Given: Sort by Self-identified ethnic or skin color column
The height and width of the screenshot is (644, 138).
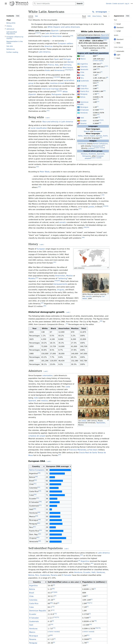Looking at the screenshot, I should (x=64, y=582).
